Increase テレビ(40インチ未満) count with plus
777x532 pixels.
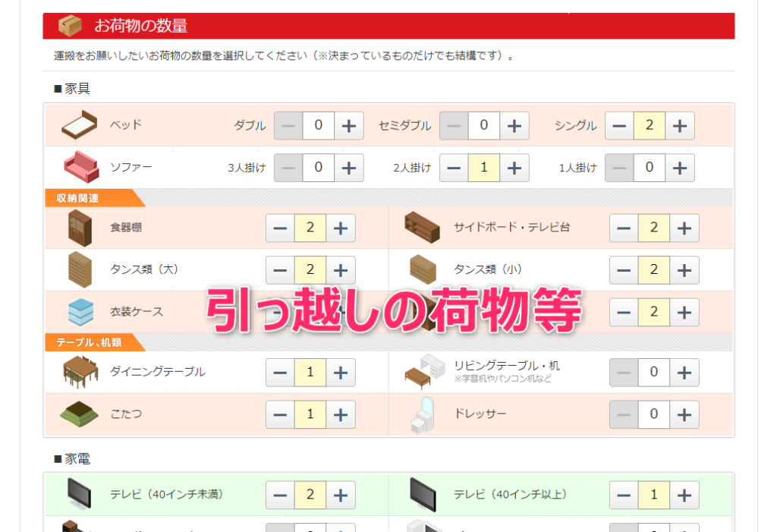(x=341, y=495)
